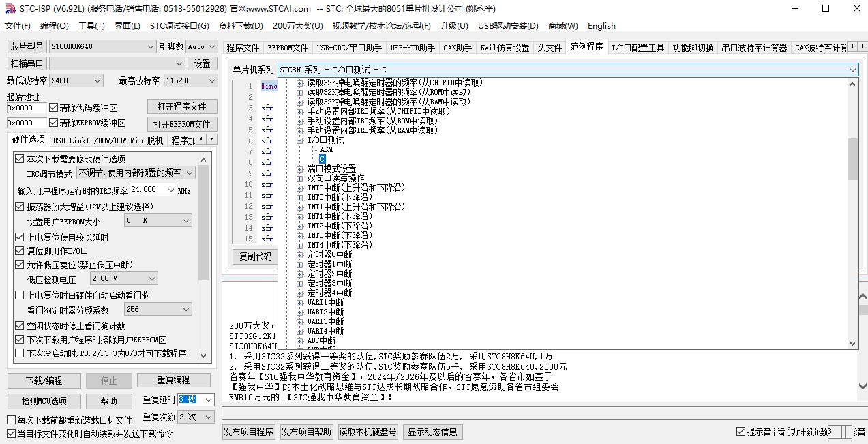The image size is (868, 444).
Task: Click the hardware options panel vertical scrollbar
Action: 204,256
